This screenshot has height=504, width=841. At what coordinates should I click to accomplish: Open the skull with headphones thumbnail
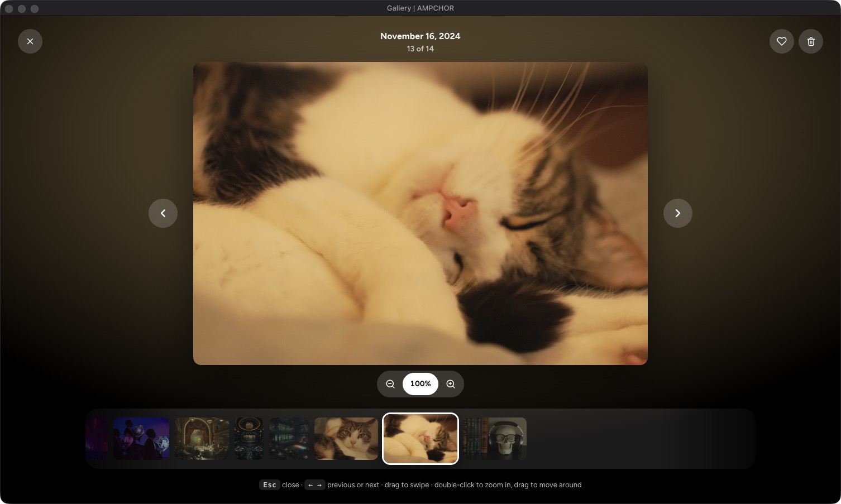click(x=495, y=439)
